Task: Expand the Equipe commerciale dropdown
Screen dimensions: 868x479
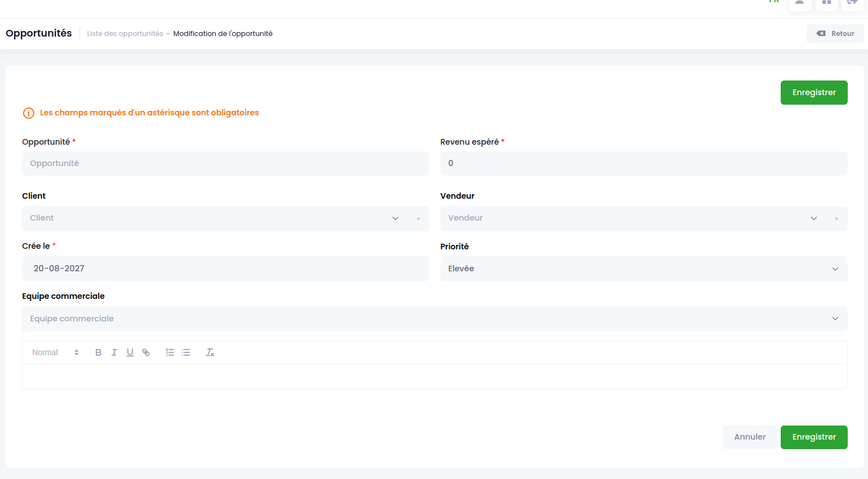Action: (x=435, y=319)
